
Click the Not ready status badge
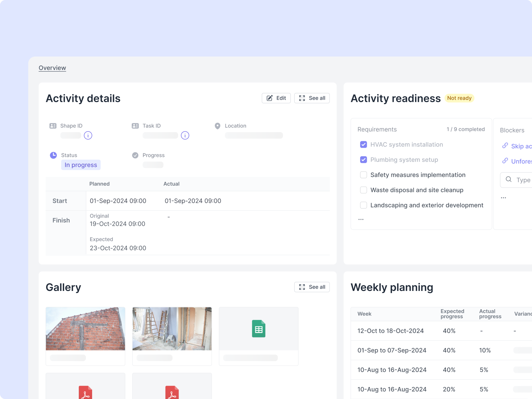coord(459,98)
